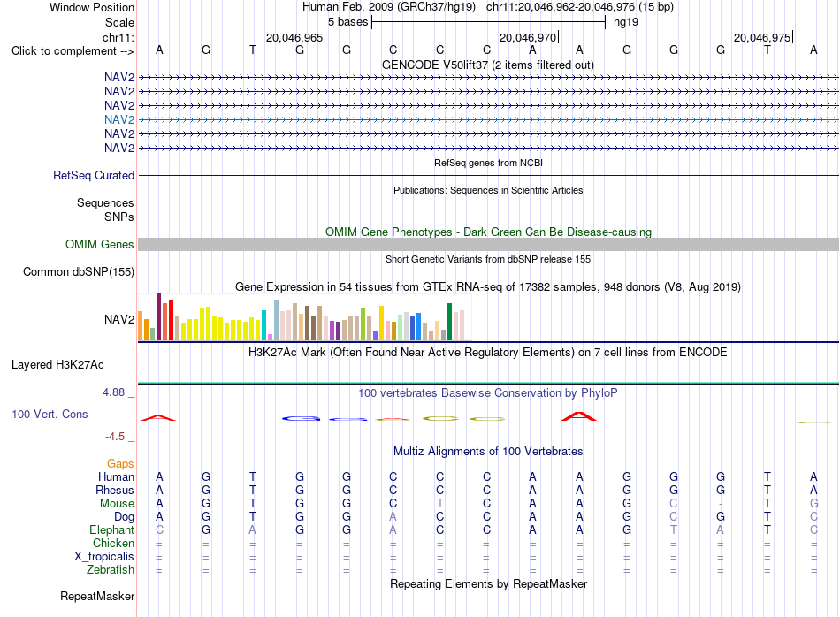The width and height of the screenshot is (840, 617).
Task: Click 'Short Genetic Variants from dbSNP release 155'
Action: [488, 259]
